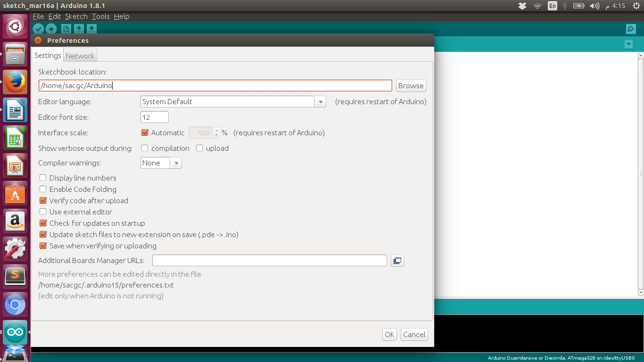Screen dimensions: 644x362
Task: Open the Editor language dropdown
Action: [x=233, y=101]
